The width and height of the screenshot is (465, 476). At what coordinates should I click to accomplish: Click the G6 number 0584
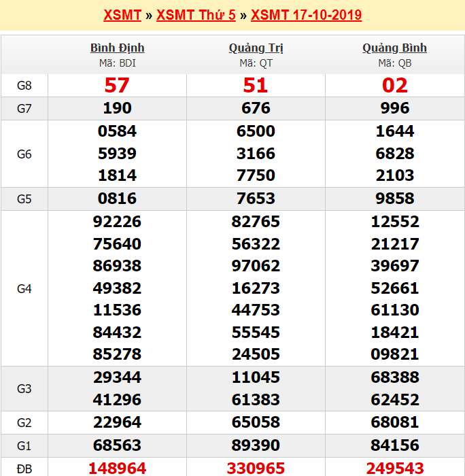pyautogui.click(x=117, y=131)
